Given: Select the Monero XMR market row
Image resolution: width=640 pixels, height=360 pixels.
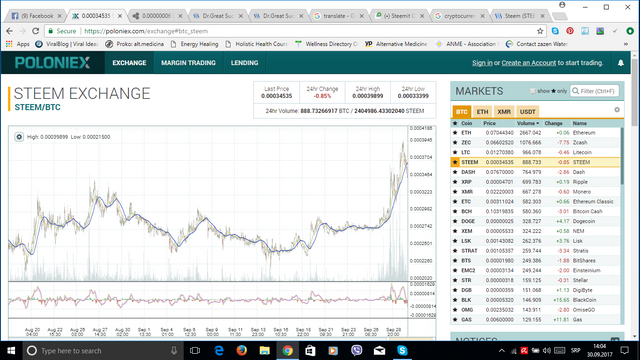Looking at the screenshot, I should pyautogui.click(x=535, y=192).
